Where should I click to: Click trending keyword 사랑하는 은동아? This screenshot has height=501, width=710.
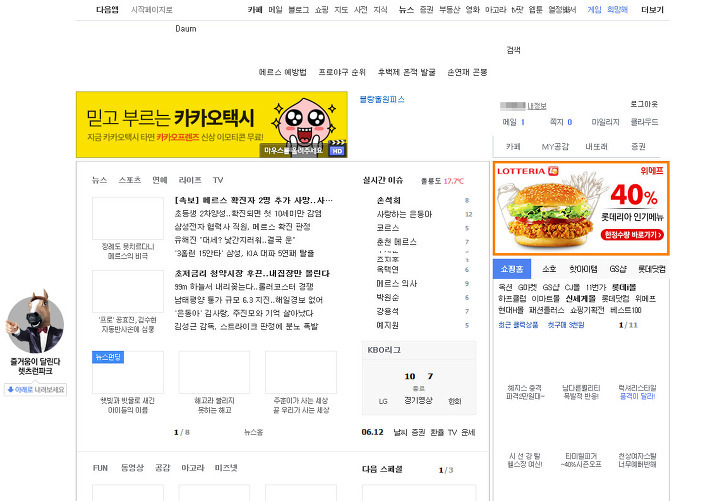(x=404, y=214)
